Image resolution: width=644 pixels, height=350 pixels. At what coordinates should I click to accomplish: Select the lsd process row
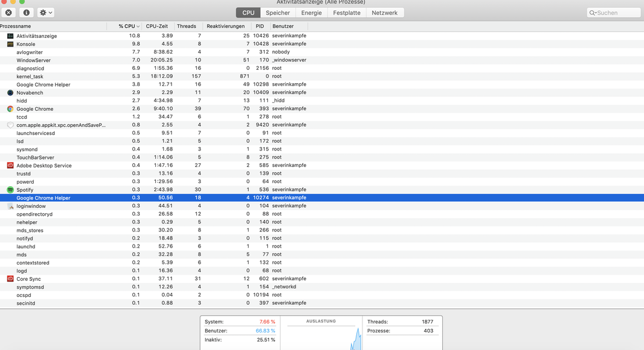322,141
